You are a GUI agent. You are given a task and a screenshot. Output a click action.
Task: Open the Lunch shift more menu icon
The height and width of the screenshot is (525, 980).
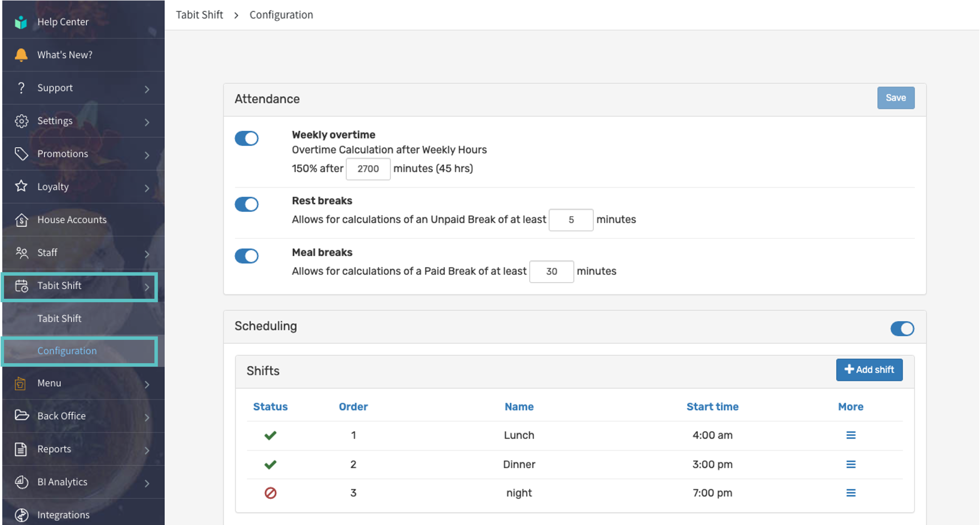coord(851,435)
